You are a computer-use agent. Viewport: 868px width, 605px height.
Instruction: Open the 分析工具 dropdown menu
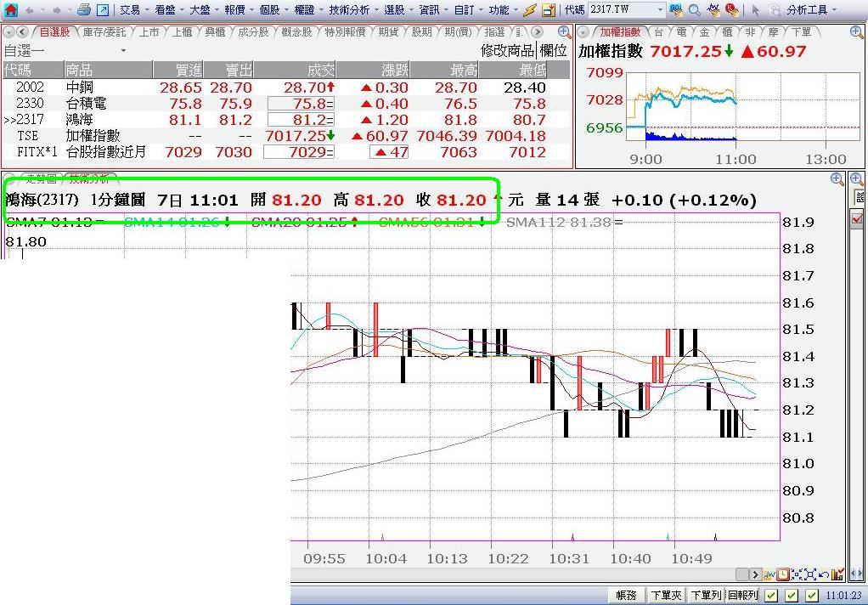click(812, 9)
